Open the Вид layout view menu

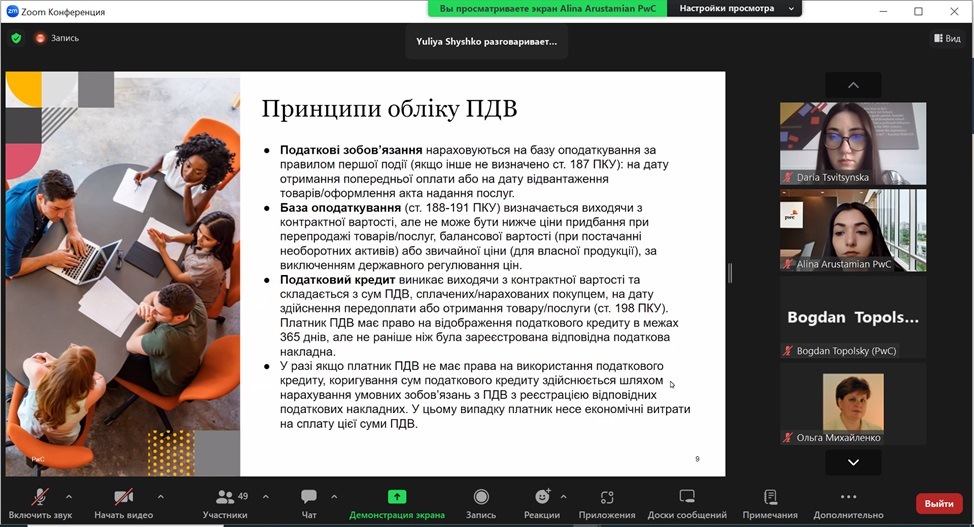point(947,39)
